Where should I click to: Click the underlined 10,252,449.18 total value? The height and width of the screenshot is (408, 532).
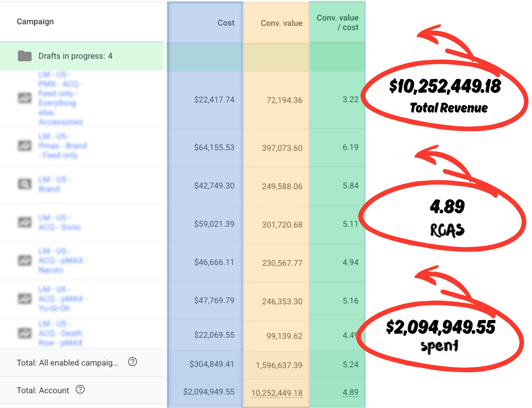(x=276, y=393)
